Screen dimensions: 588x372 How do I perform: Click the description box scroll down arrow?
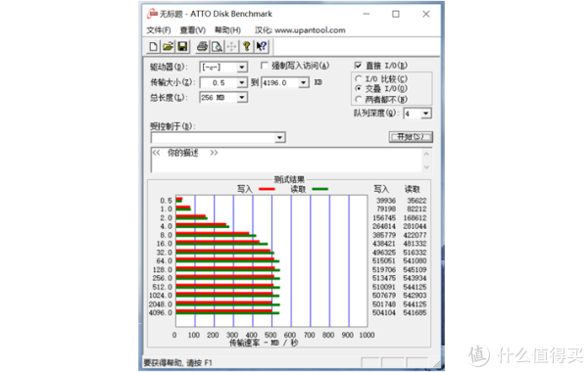pos(426,167)
